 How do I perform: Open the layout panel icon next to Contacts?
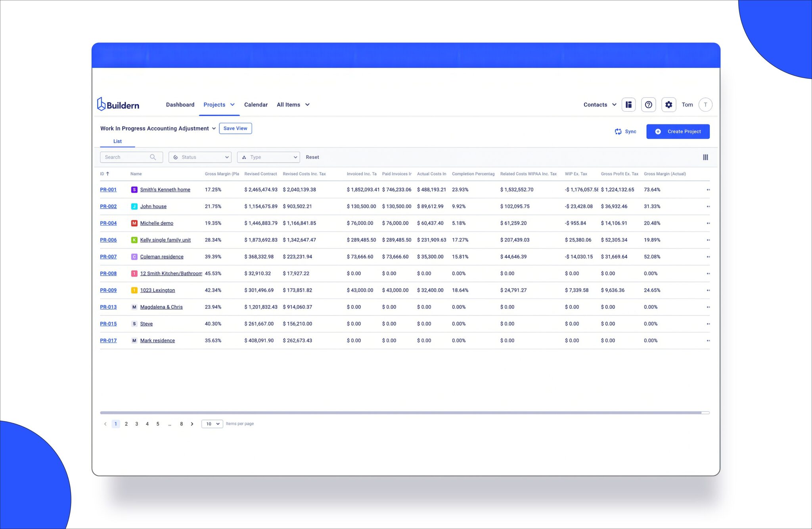[x=628, y=105]
